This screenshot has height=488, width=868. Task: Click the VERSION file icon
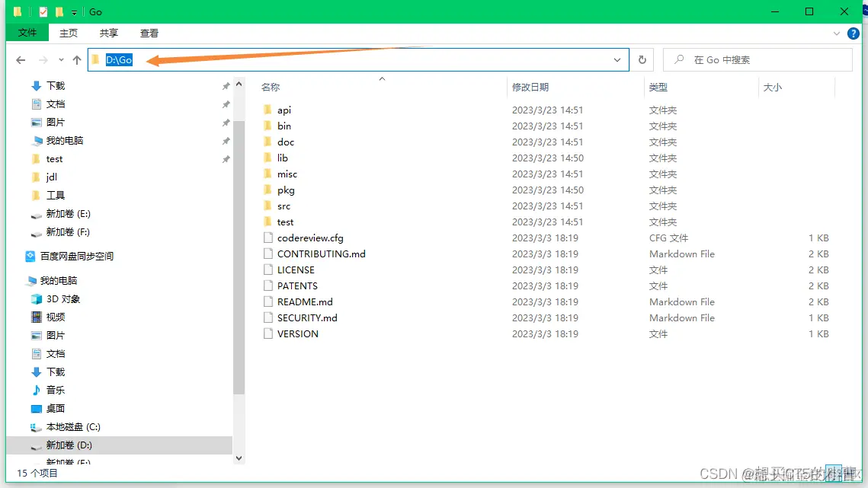pyautogui.click(x=268, y=333)
